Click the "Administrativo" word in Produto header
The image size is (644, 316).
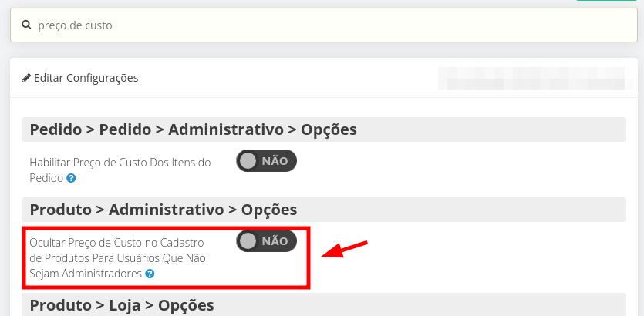pyautogui.click(x=166, y=210)
